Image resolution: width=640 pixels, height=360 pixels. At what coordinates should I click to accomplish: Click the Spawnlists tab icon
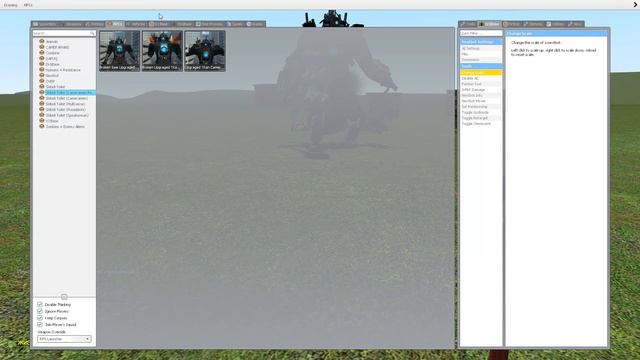[36, 24]
